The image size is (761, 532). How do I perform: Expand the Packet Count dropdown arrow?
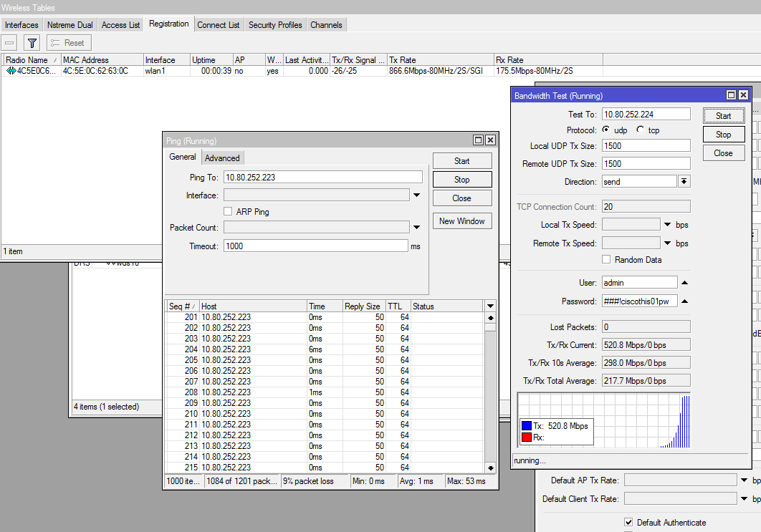[416, 228]
